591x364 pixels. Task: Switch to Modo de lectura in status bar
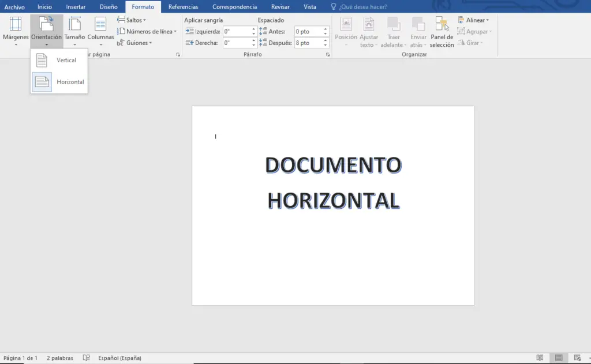pos(540,358)
